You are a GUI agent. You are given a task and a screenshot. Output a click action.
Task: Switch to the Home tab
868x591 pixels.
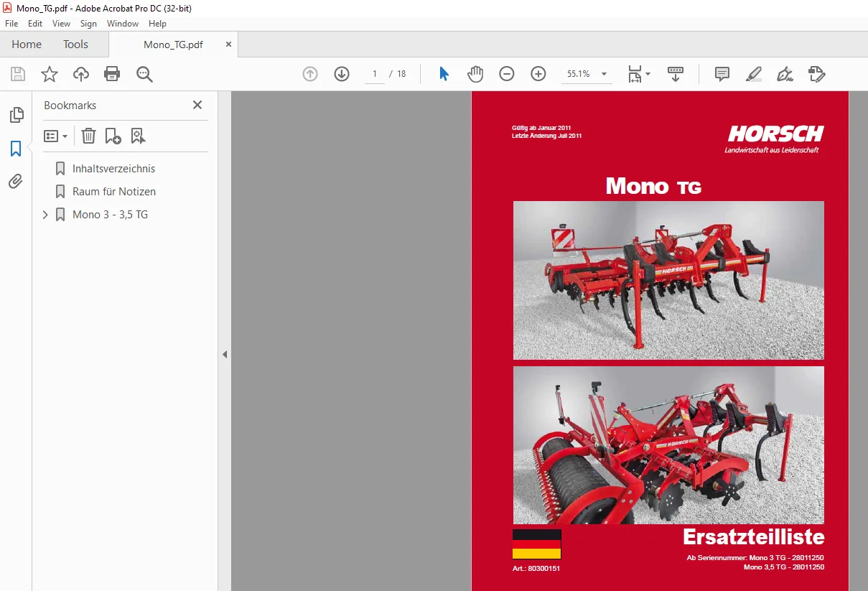click(x=27, y=45)
